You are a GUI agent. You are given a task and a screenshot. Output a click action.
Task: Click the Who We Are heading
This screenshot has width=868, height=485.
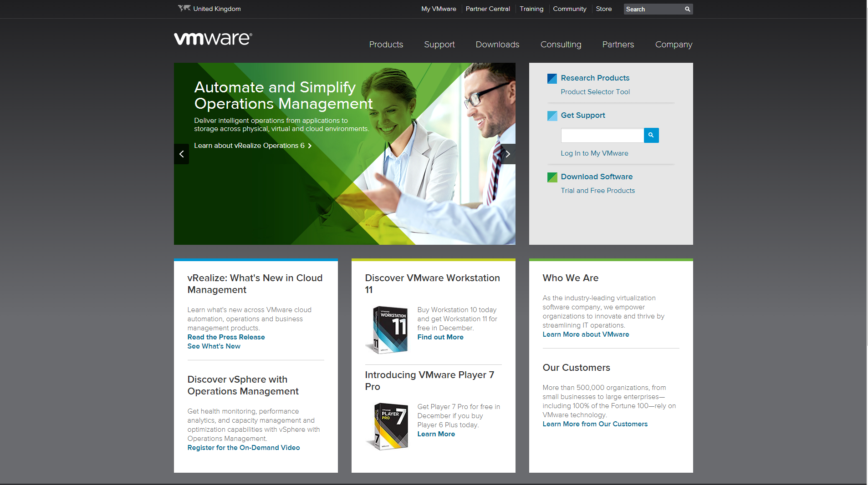click(571, 278)
